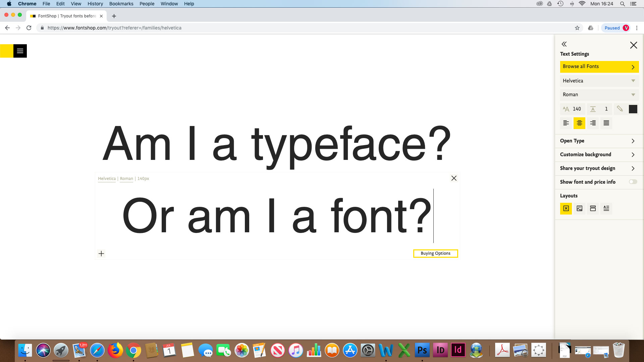
Task: Choose the justify text icon
Action: click(606, 123)
